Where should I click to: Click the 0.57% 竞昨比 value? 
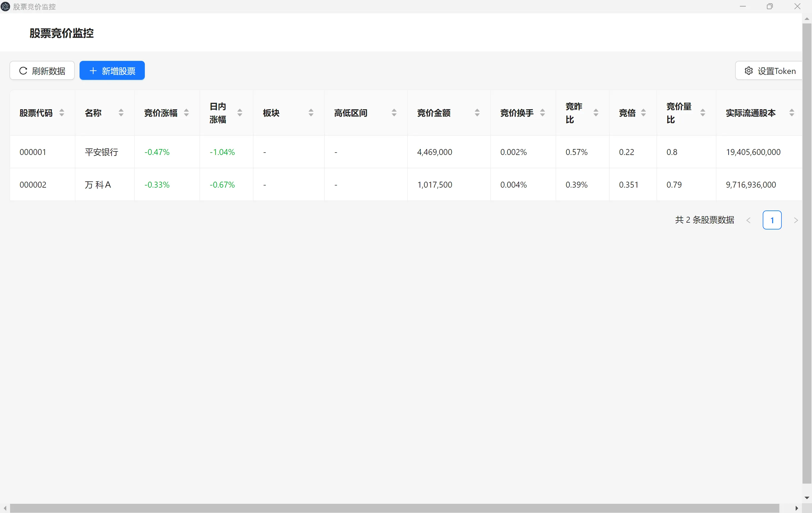(577, 152)
